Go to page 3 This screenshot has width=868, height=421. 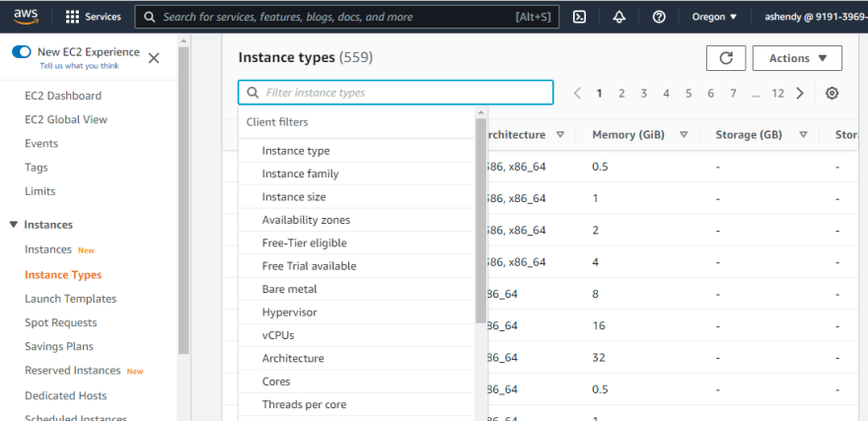(x=644, y=94)
